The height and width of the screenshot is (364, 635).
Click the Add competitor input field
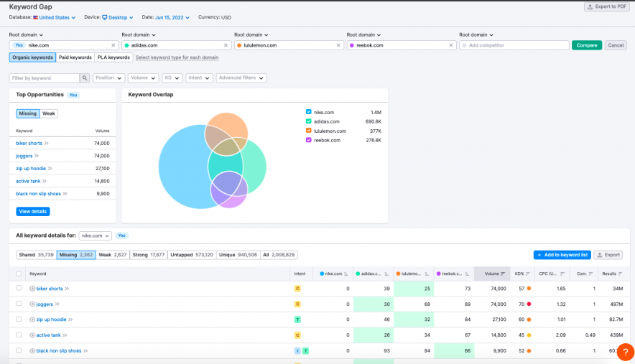click(x=514, y=45)
